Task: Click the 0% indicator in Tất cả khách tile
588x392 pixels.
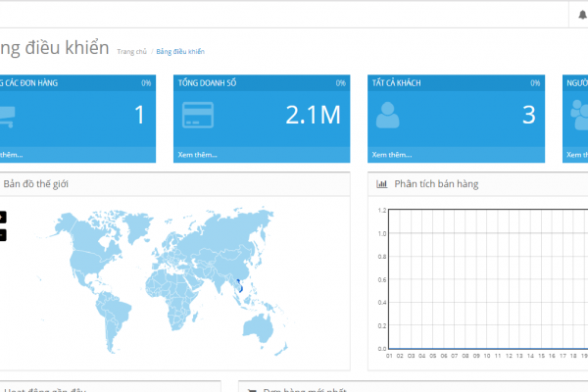Action: click(x=535, y=83)
